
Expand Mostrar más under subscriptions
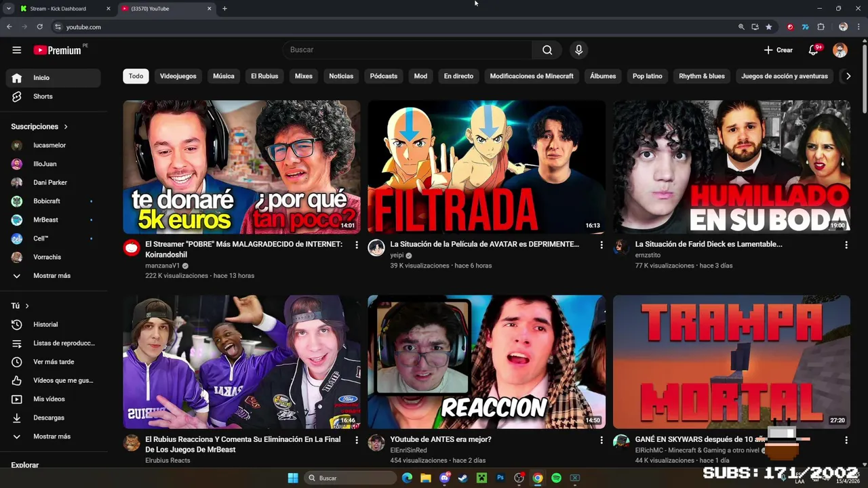pos(54,276)
